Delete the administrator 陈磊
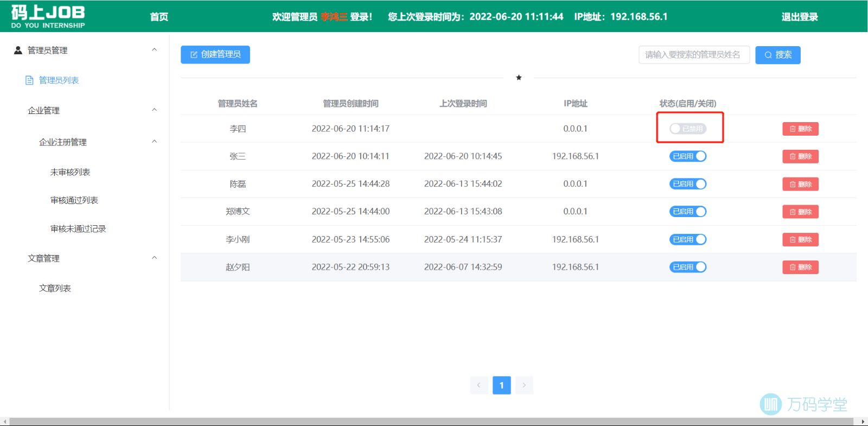Viewport: 868px width, 426px height. (x=800, y=184)
